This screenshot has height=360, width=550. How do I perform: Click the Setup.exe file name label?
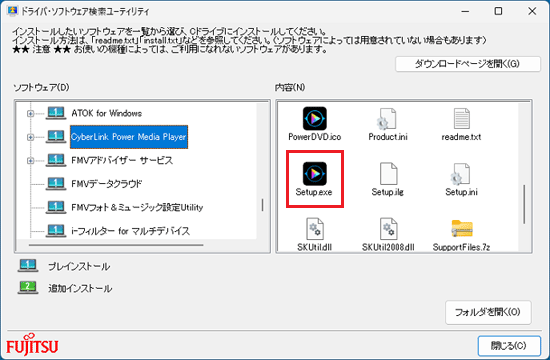coord(314,192)
